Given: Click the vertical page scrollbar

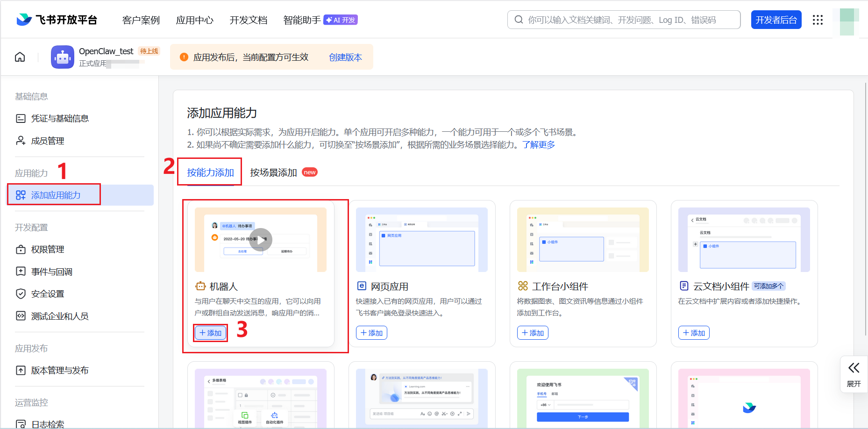Looking at the screenshot, I should pyautogui.click(x=865, y=208).
